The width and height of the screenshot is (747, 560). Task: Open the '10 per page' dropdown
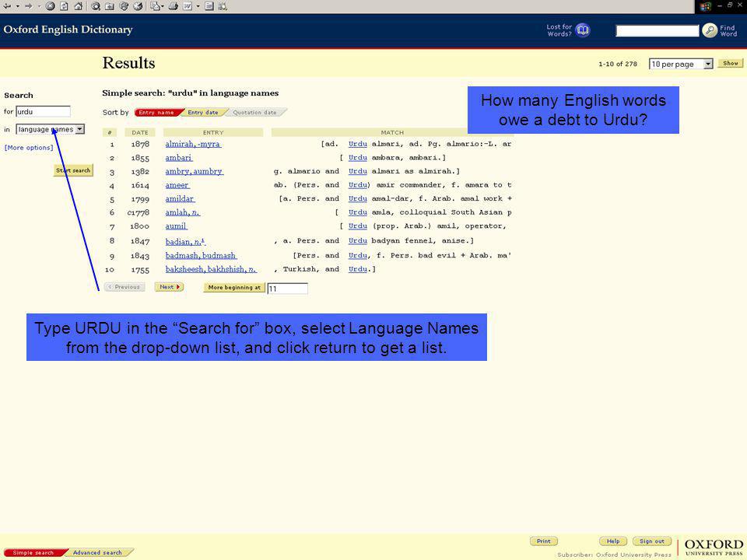(681, 64)
